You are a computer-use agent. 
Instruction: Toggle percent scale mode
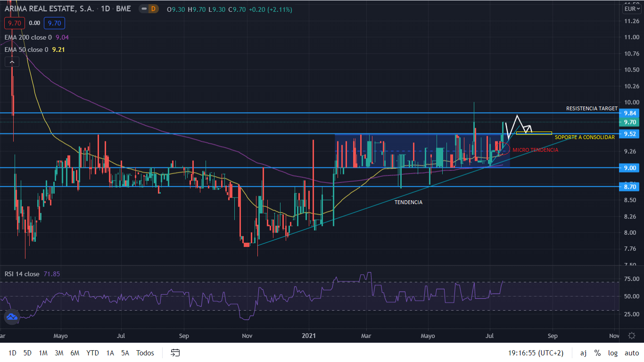(x=597, y=353)
